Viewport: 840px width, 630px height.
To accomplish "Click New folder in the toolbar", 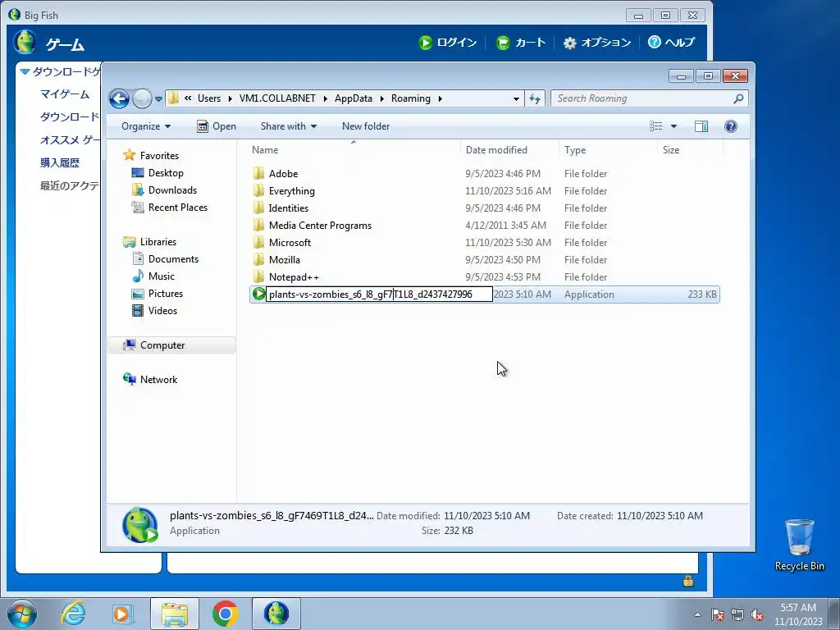I will [x=366, y=126].
